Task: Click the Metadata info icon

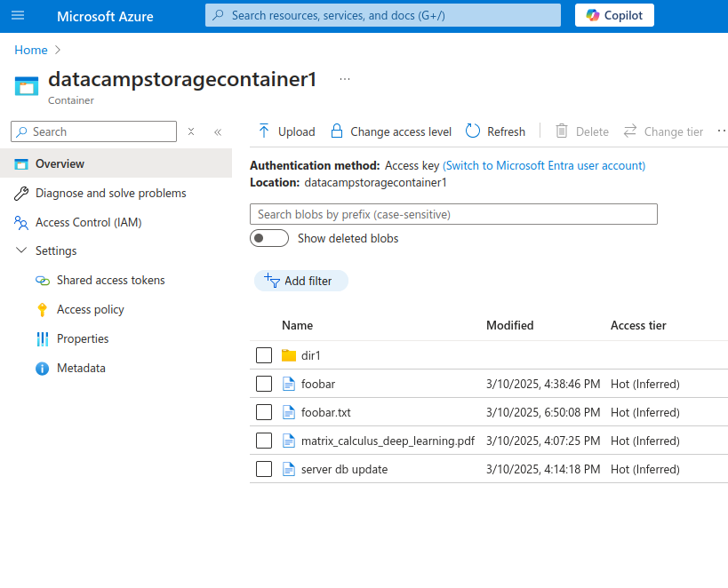Action: click(43, 369)
